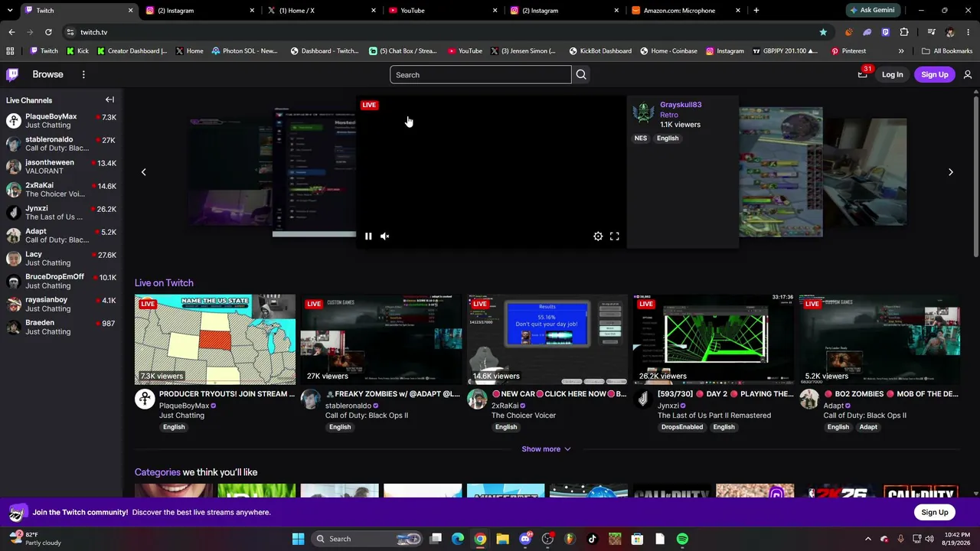Viewport: 980px width, 551px height.
Task: Click into the Twitch search field
Action: pyautogui.click(x=481, y=74)
